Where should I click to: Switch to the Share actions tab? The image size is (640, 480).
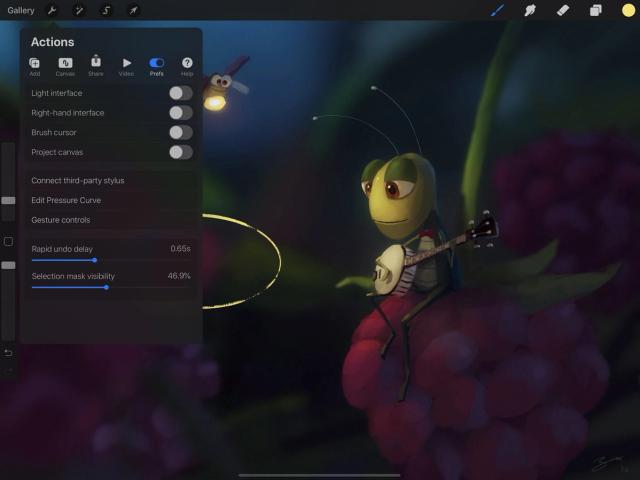coord(96,66)
